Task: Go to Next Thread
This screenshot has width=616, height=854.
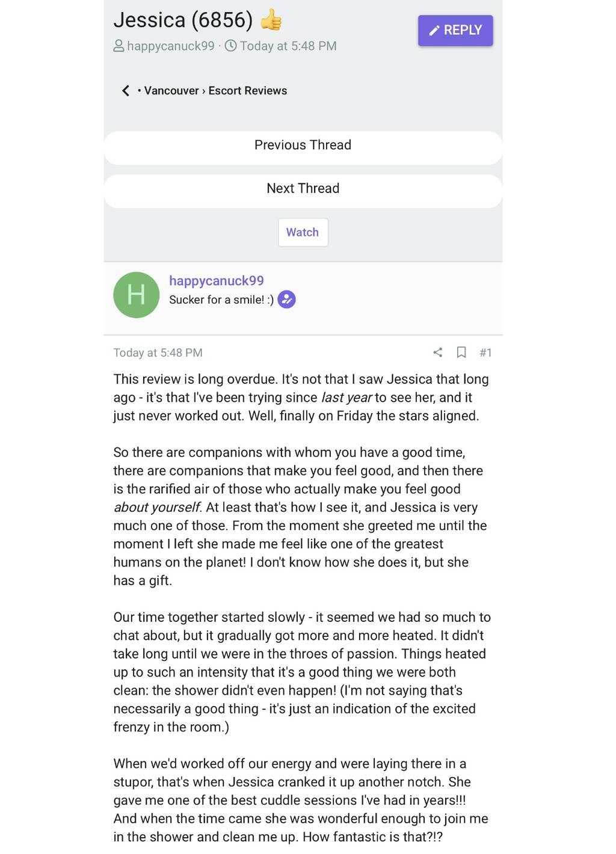Action: click(x=303, y=189)
